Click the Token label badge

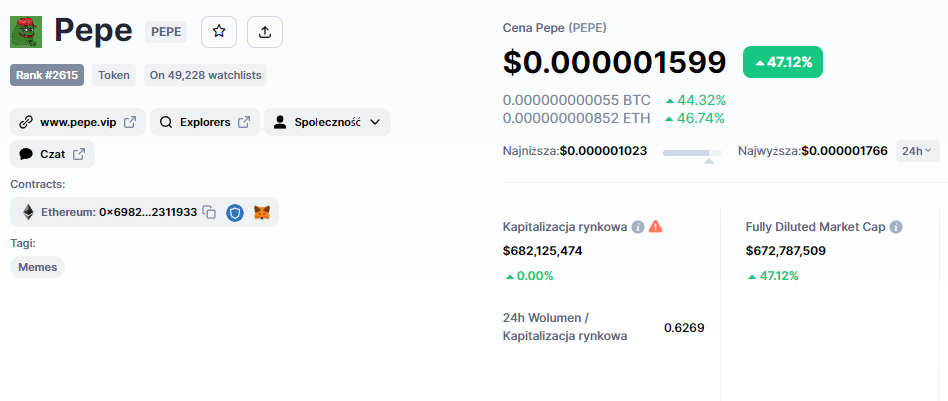(114, 75)
